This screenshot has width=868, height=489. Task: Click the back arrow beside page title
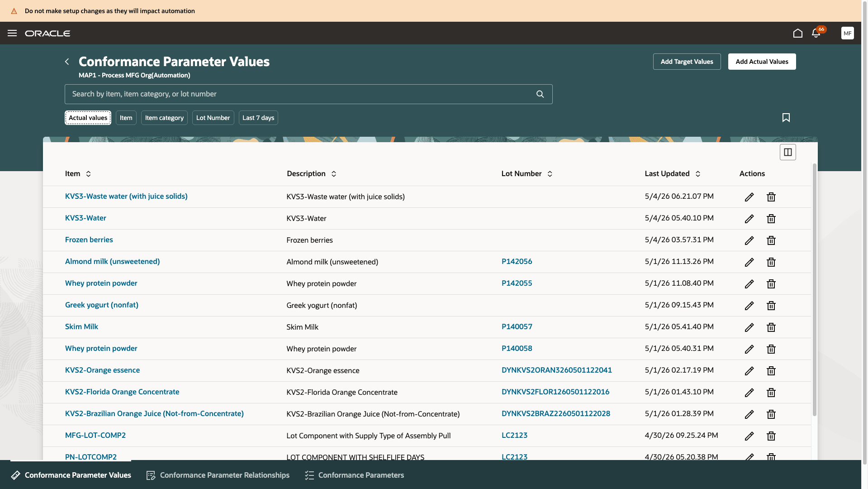(67, 62)
